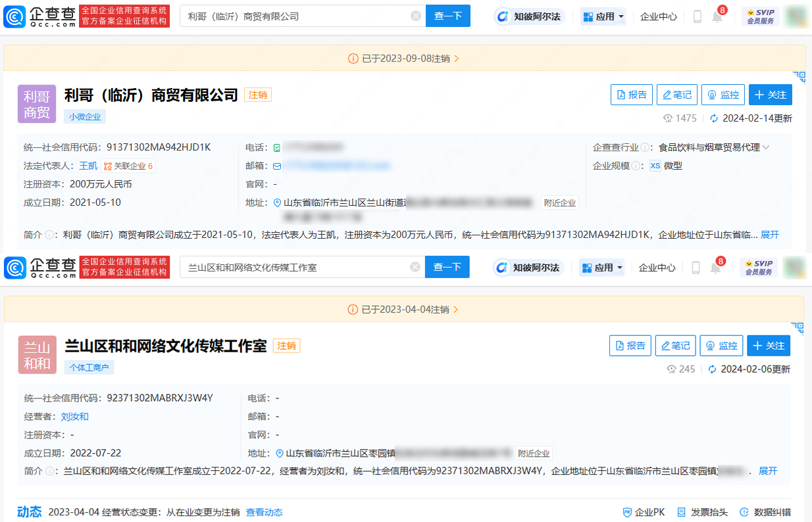Clear the 利哥（临沂）商贸有限公司 search field
Viewport: 812px width, 522px height.
point(416,16)
